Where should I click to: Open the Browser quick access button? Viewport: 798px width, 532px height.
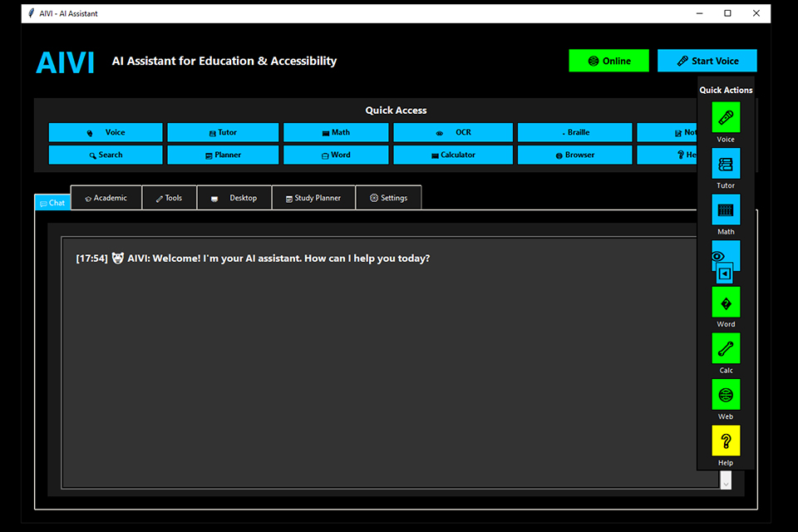tap(574, 154)
